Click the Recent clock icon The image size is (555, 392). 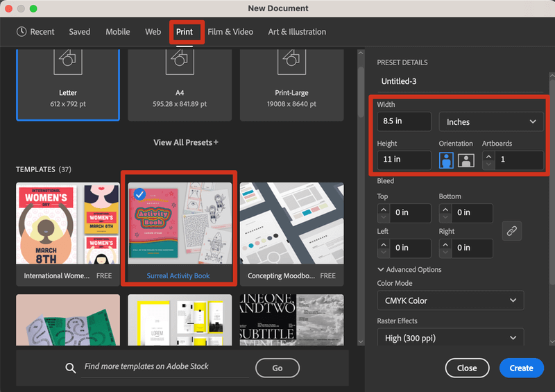tap(22, 32)
